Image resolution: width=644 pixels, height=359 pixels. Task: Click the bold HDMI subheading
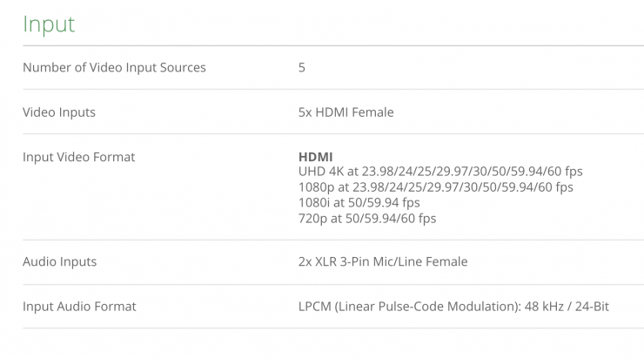315,157
